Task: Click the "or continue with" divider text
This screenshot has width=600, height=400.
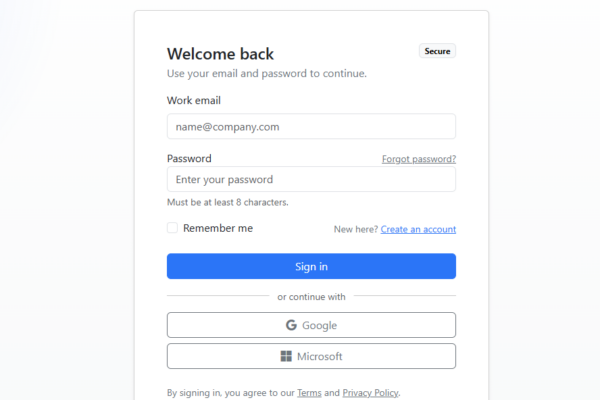Action: click(311, 296)
